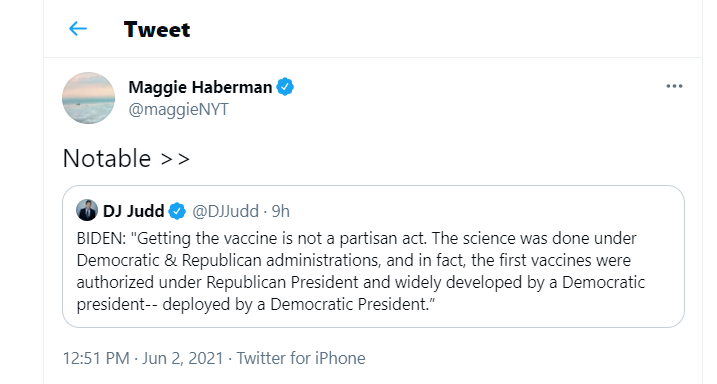
Task: Click Maggie Haberman's verified badge
Action: pos(285,86)
